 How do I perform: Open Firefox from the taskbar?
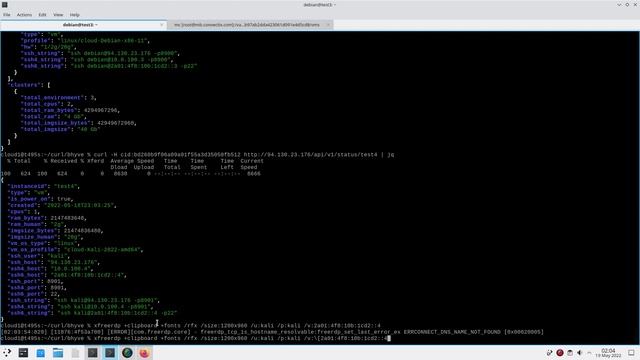click(x=144, y=353)
